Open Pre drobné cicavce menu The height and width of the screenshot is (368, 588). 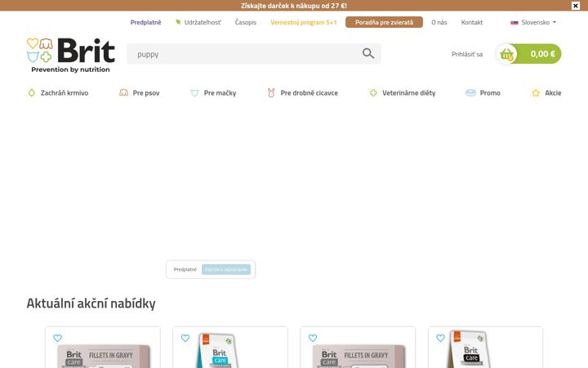309,92
